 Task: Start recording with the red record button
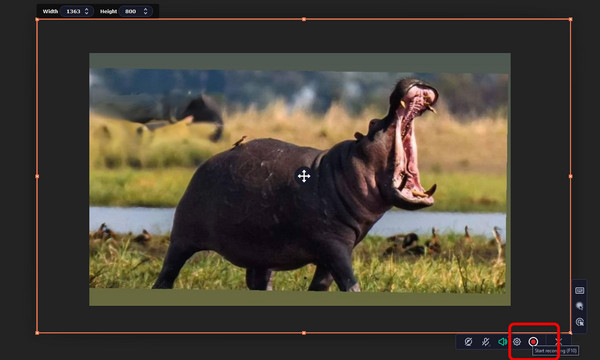533,342
